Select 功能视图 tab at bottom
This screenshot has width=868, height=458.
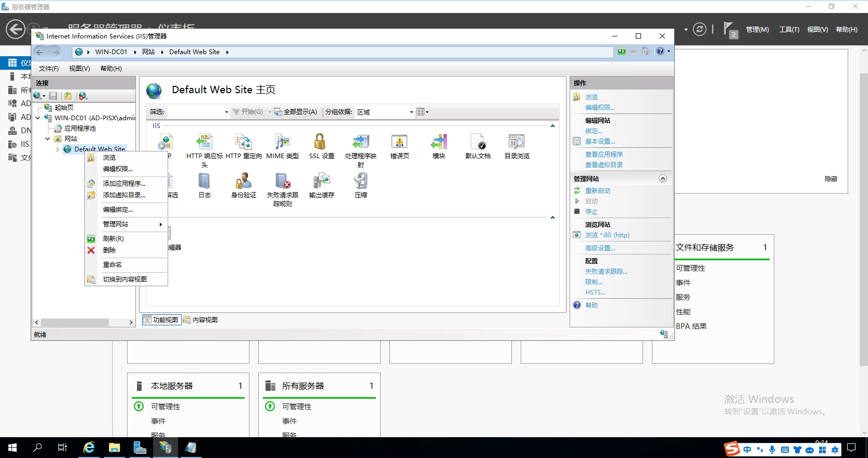pos(161,320)
